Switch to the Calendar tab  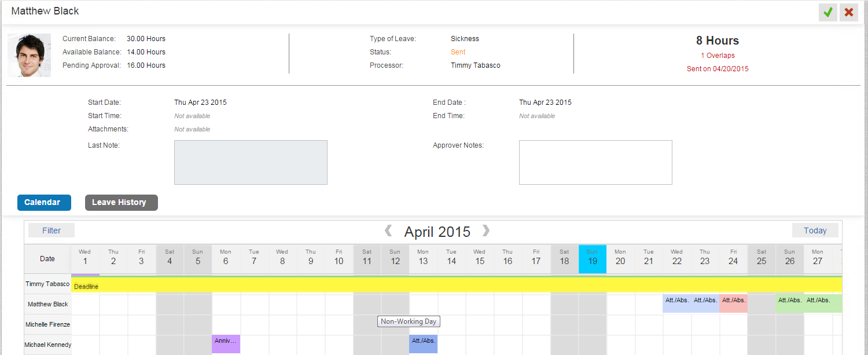pos(44,203)
